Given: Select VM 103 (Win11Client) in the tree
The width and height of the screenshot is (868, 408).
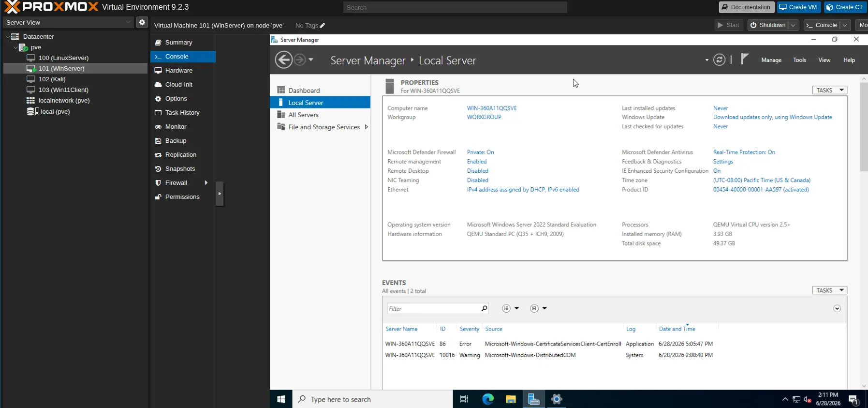Looking at the screenshot, I should point(63,90).
